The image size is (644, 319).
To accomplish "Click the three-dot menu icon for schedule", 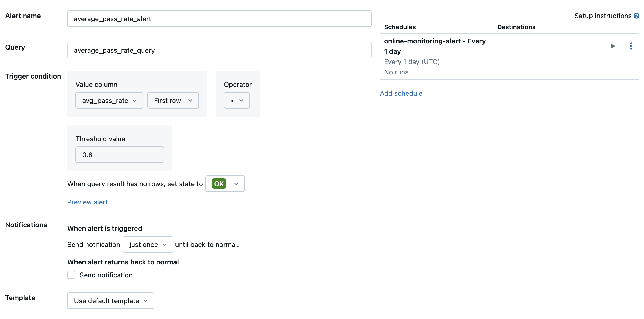I will point(633,46).
